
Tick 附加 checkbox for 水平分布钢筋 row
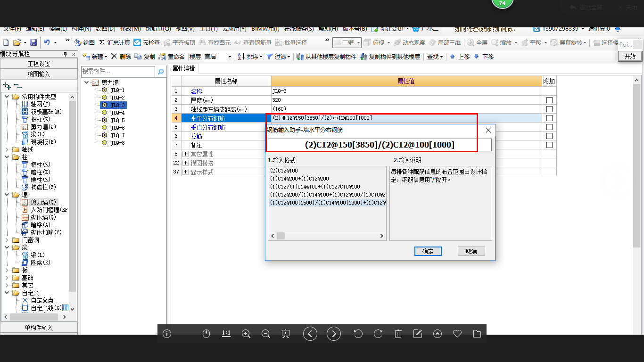(x=549, y=118)
